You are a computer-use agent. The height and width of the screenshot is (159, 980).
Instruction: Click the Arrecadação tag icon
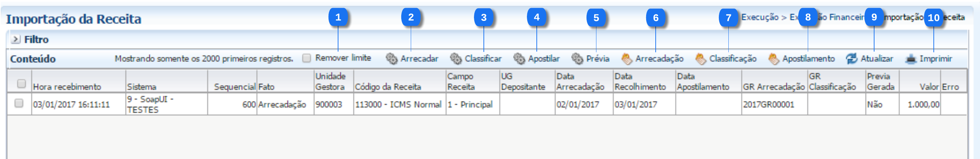pos(626,59)
